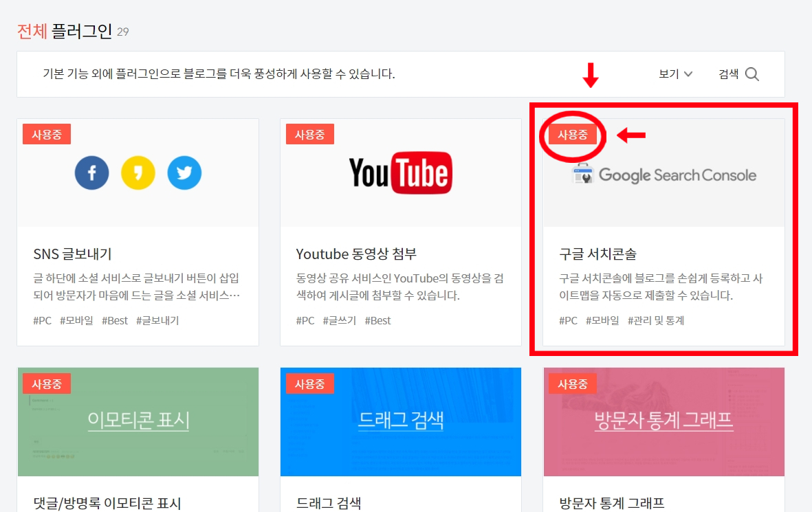
Task: Click the pink 방문자 통계 그래프 banner
Action: click(664, 421)
